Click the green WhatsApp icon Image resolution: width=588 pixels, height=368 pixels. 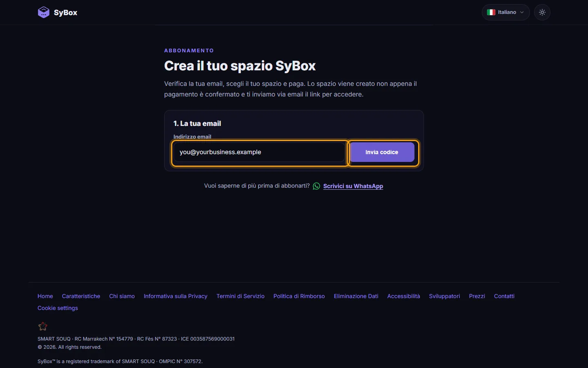tap(316, 186)
